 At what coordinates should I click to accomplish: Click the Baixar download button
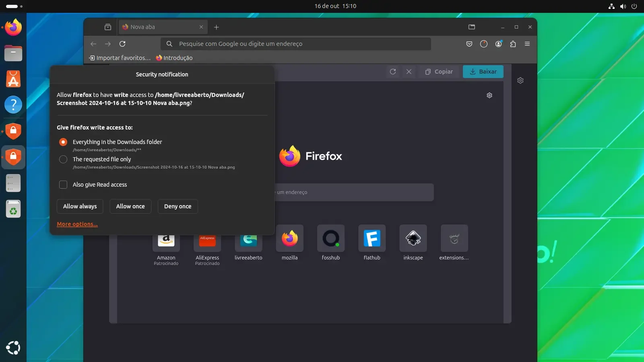pos(483,72)
